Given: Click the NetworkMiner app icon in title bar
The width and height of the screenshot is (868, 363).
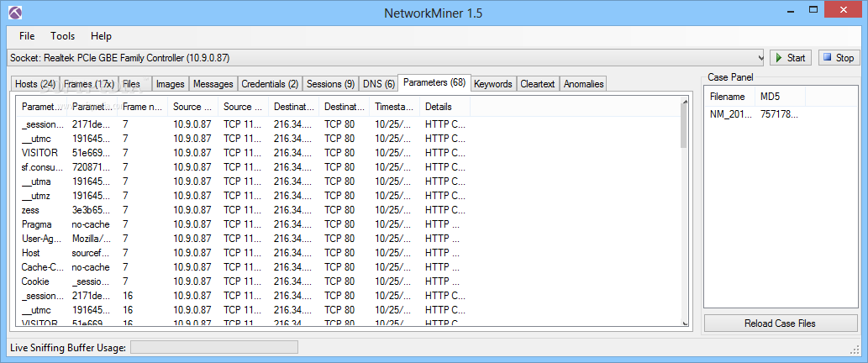Looking at the screenshot, I should [x=15, y=12].
